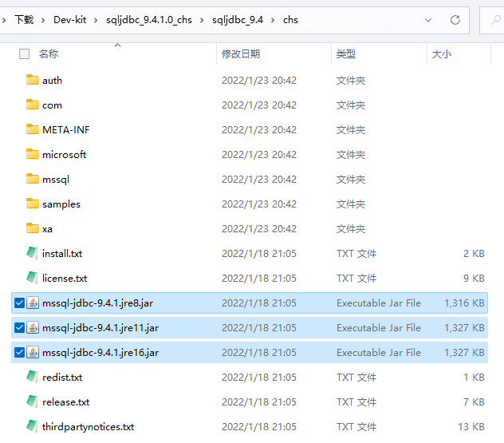Click the META-INF folder icon

(x=33, y=129)
